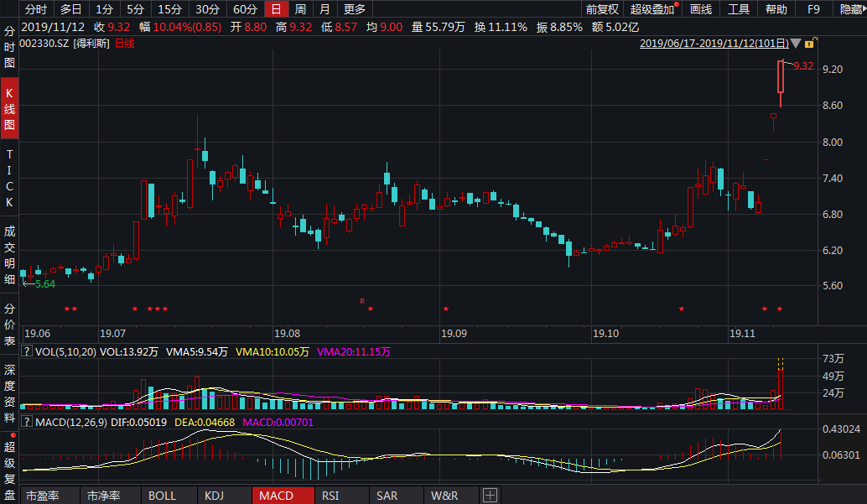Image resolution: width=867 pixels, height=504 pixels.
Task: Select the K线图 side tab
Action: pos(9,108)
